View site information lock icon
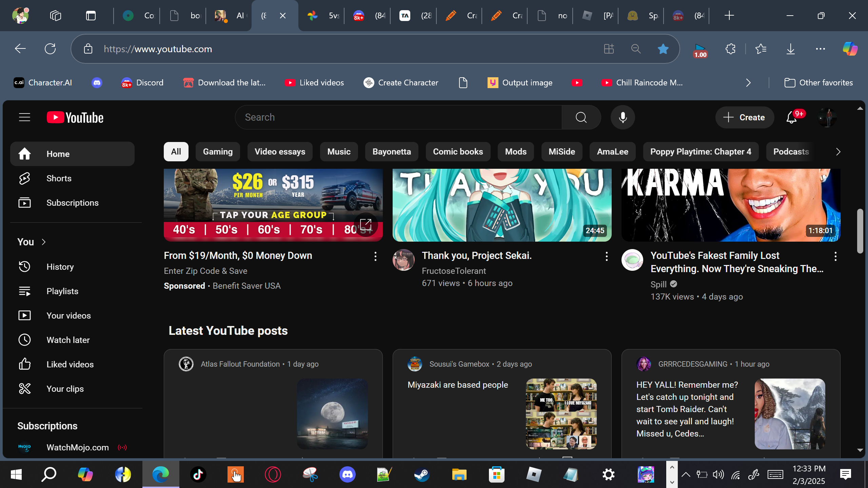 [x=88, y=49]
